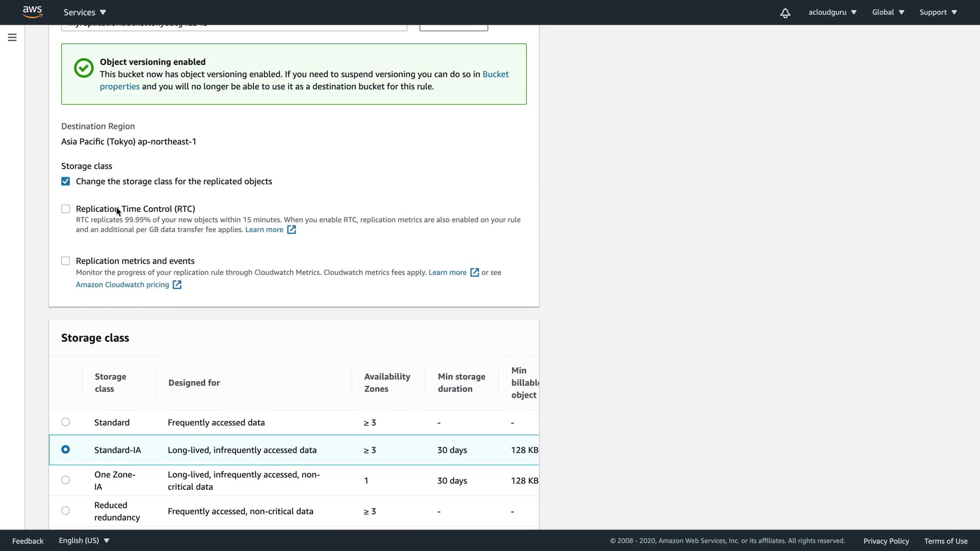Enable Replication Time Control (RTC) checkbox
980x551 pixels.
click(x=65, y=209)
